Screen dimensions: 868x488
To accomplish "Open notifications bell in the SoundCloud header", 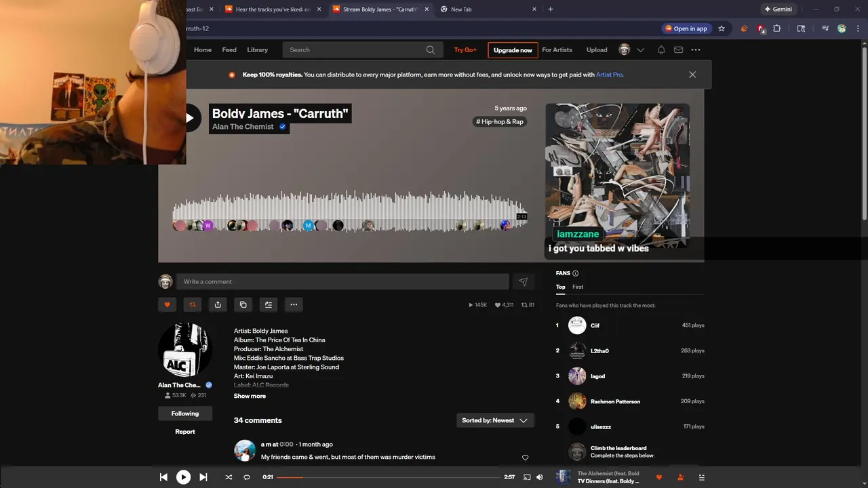I will 661,49.
